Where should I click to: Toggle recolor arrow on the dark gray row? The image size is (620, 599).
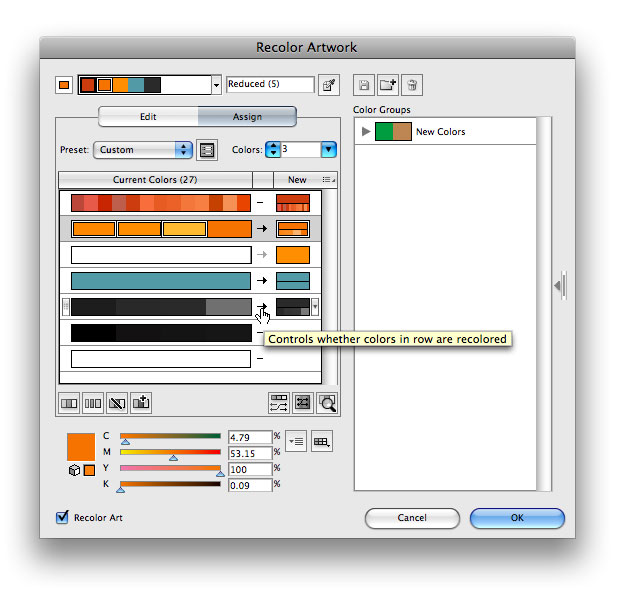pyautogui.click(x=262, y=307)
